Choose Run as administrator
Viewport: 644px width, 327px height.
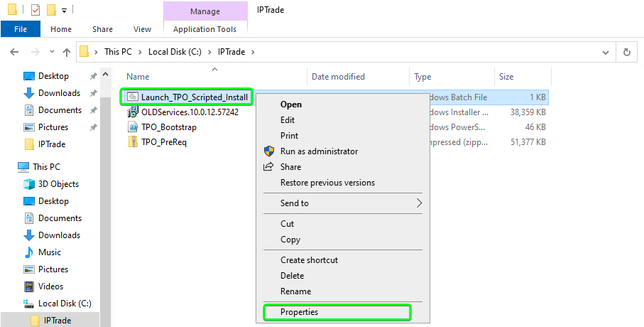(x=319, y=151)
